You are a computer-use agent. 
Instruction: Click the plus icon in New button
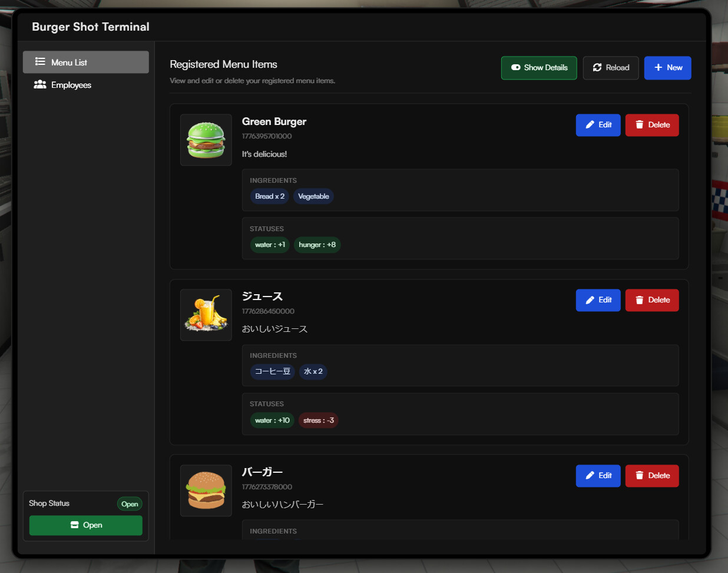coord(658,68)
